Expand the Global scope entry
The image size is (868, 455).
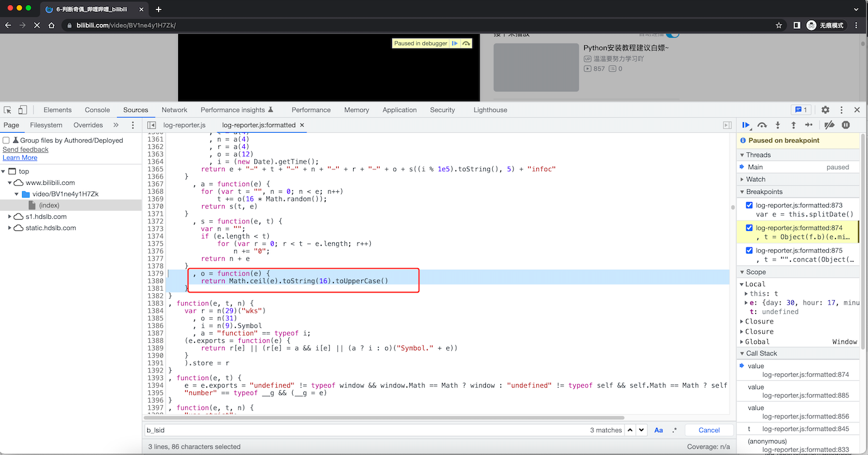pyautogui.click(x=742, y=342)
